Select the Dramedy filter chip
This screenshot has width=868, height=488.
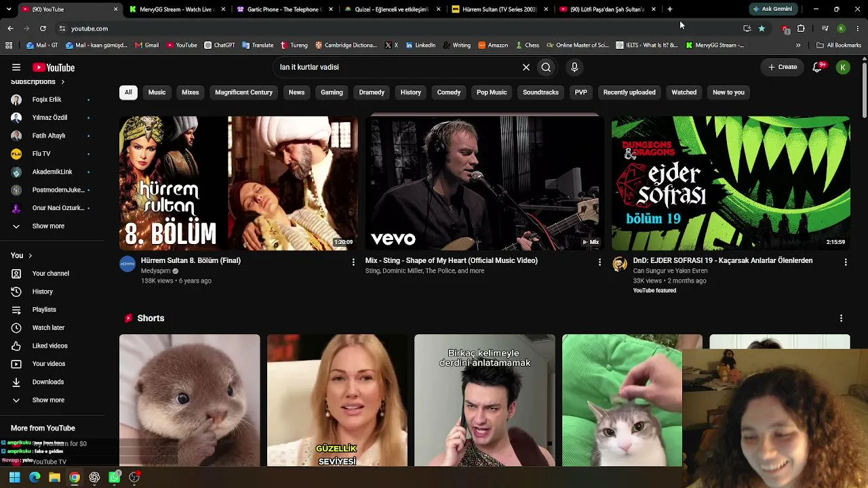pyautogui.click(x=372, y=92)
